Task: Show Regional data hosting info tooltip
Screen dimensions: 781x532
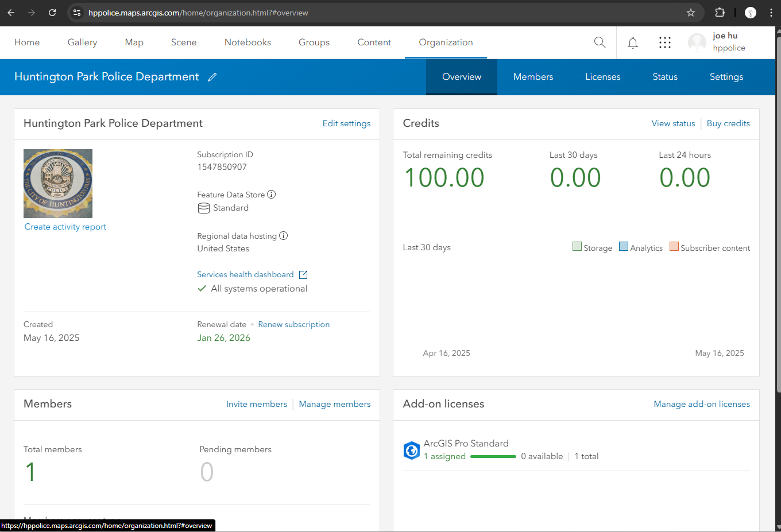Action: pyautogui.click(x=284, y=236)
